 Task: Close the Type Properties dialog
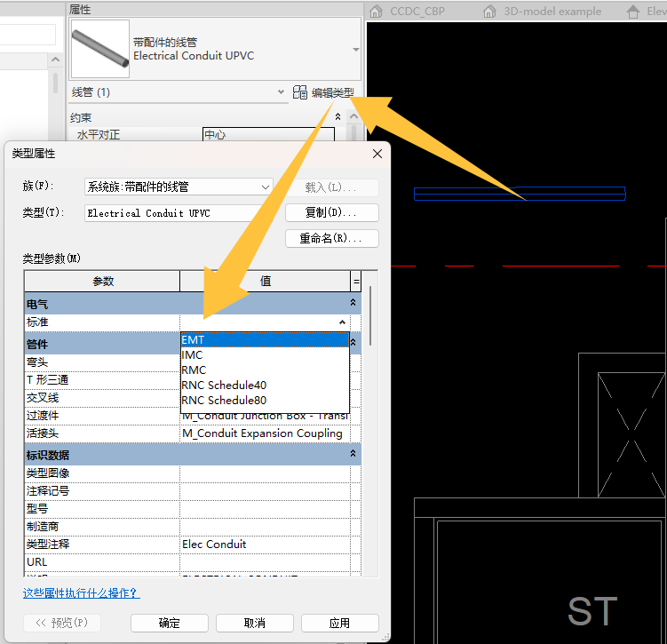pos(377,154)
